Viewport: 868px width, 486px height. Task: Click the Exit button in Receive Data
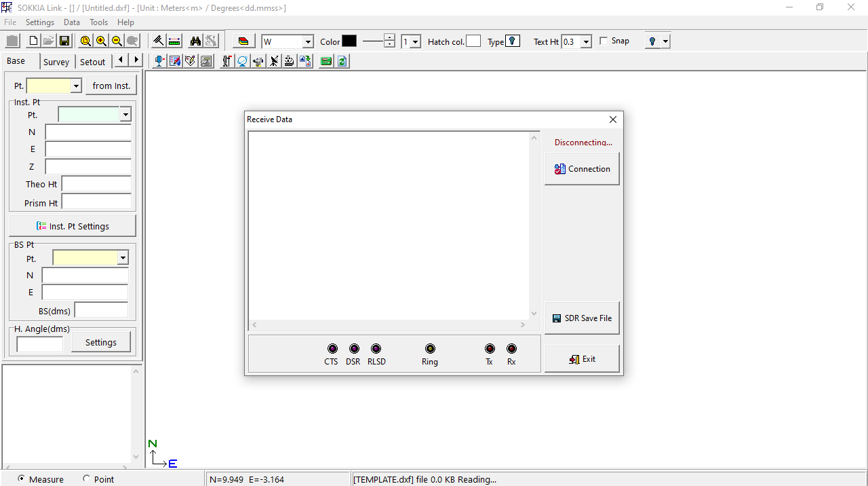[582, 359]
